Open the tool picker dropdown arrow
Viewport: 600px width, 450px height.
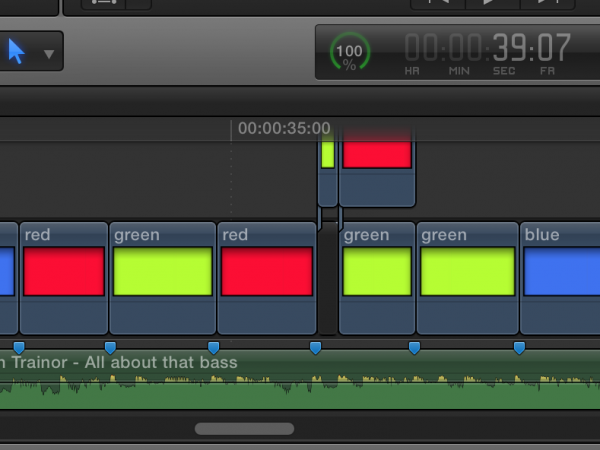(49, 54)
